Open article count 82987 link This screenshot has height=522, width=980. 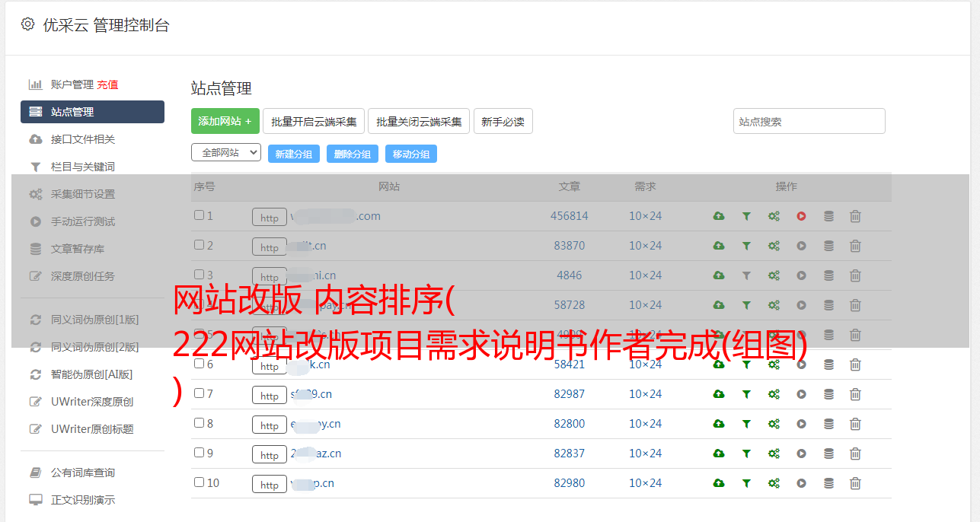tap(570, 394)
